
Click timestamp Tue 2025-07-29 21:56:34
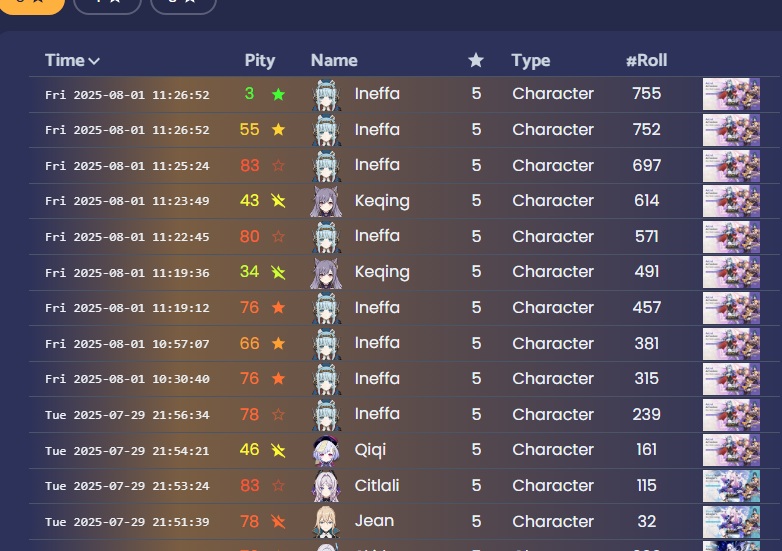pyautogui.click(x=127, y=415)
